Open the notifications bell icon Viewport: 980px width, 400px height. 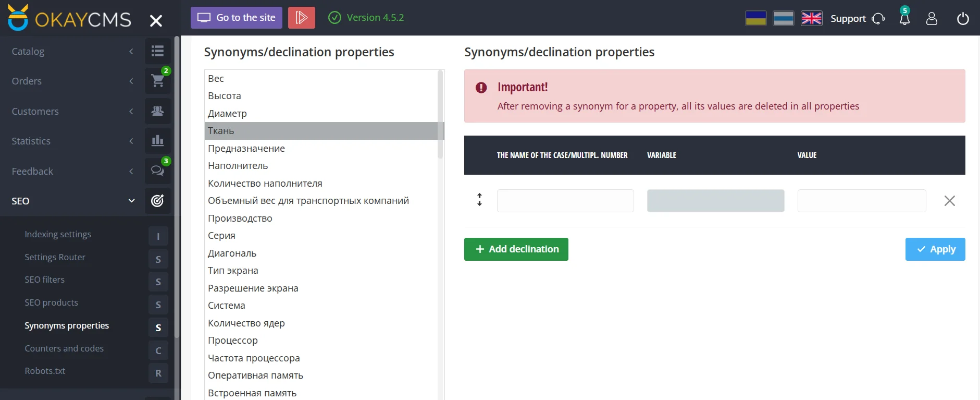click(x=904, y=19)
